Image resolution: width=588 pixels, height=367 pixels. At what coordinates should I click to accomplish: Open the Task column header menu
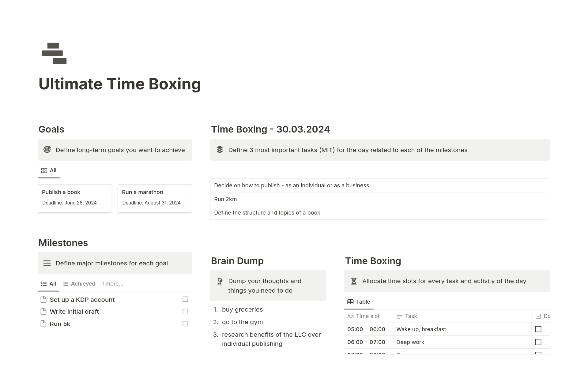[x=411, y=316]
